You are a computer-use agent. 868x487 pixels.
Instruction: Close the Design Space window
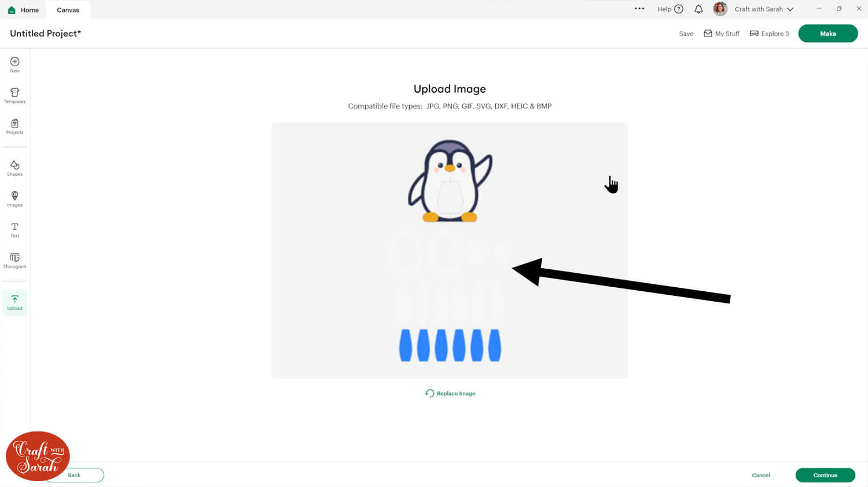pos(859,9)
